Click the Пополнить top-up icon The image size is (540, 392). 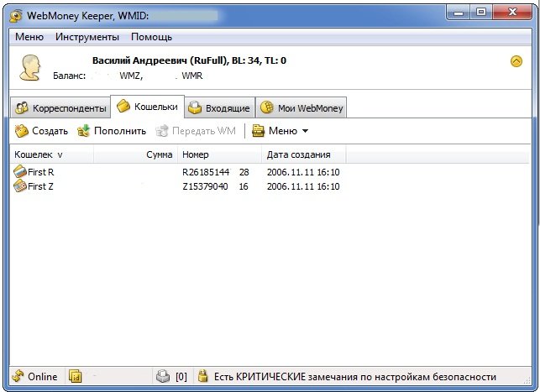(x=83, y=131)
